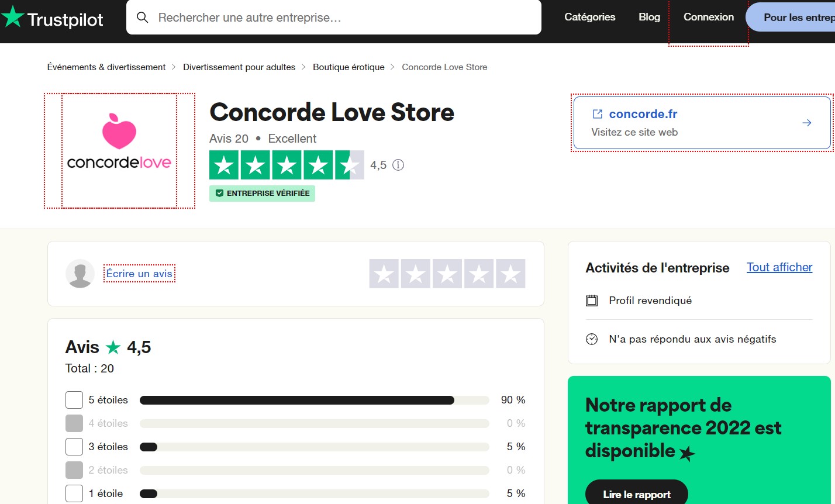Open the Tout afficher link
Screen dimensions: 835x504
click(779, 267)
